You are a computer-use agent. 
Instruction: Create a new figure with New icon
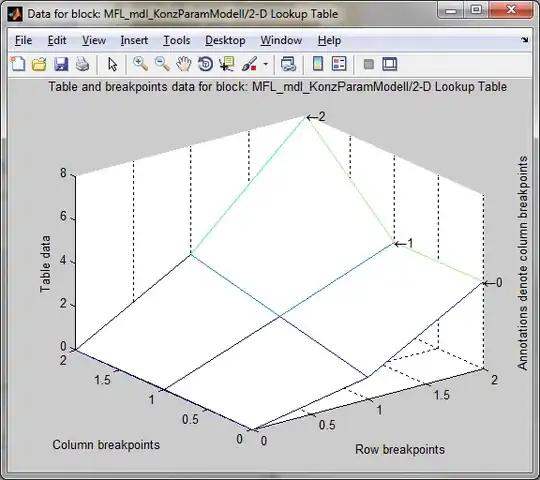click(18, 64)
